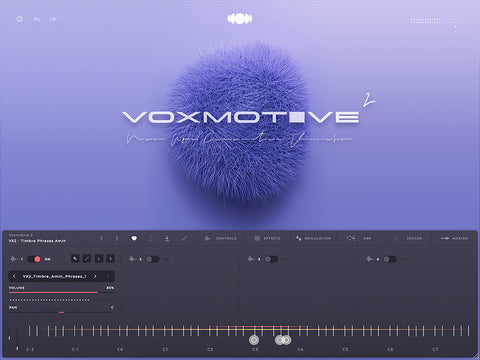
Task: Click the C5 key label
Action: [x=345, y=349]
